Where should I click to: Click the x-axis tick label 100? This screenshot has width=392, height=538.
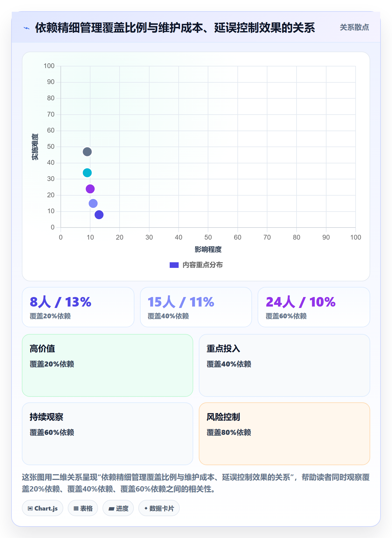[x=356, y=237]
